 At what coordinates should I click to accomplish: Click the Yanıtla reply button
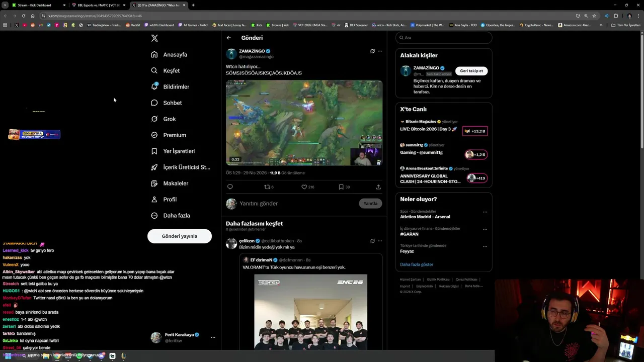pyautogui.click(x=371, y=203)
